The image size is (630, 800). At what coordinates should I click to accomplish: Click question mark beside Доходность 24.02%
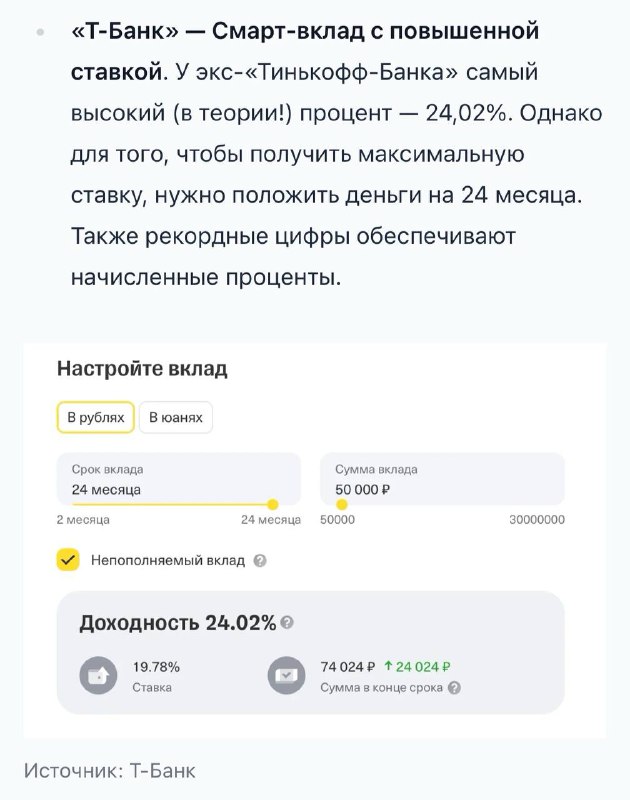click(287, 622)
